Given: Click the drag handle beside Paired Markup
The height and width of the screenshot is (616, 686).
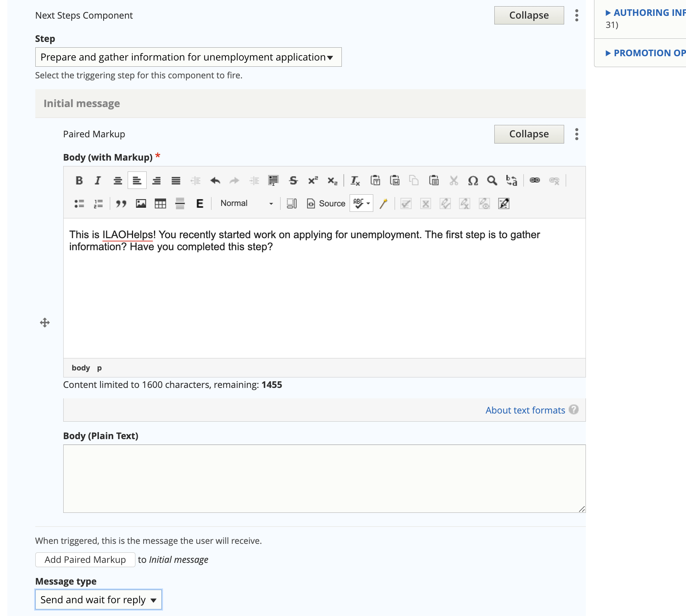Looking at the screenshot, I should (x=45, y=323).
